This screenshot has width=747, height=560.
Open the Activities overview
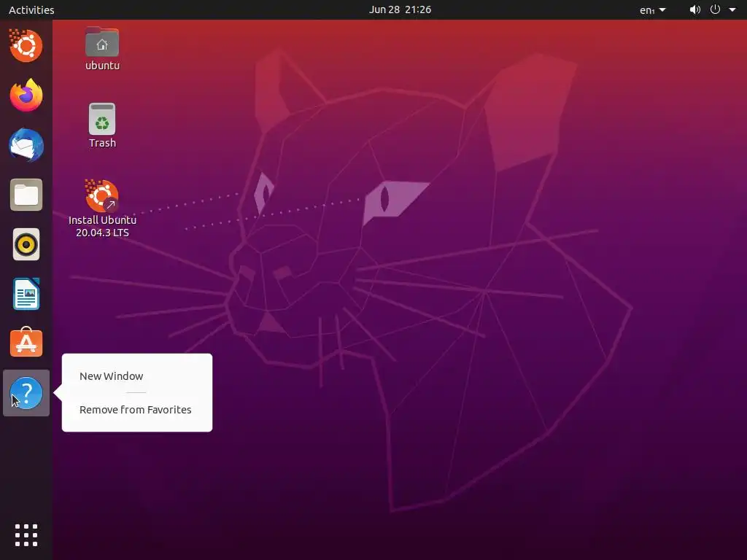[x=31, y=10]
